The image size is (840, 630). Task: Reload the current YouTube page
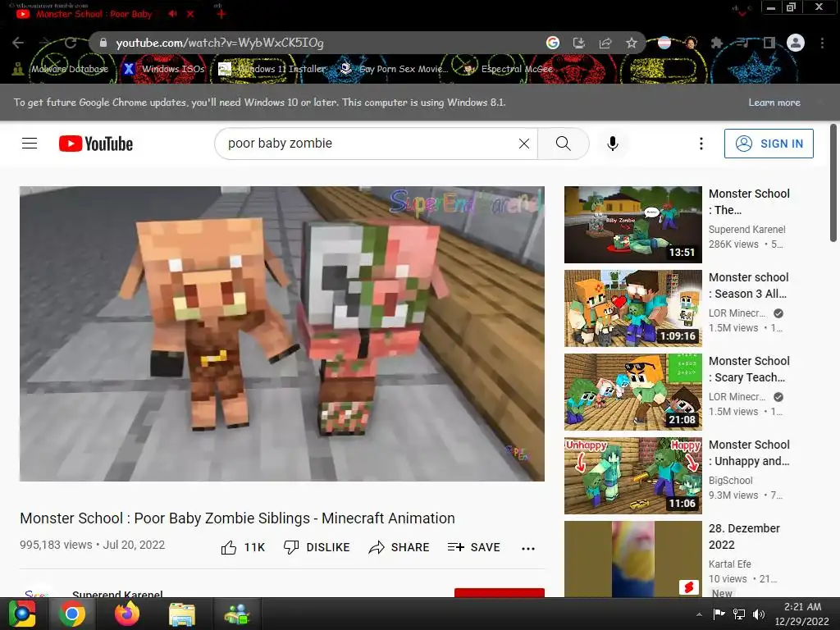tap(71, 43)
